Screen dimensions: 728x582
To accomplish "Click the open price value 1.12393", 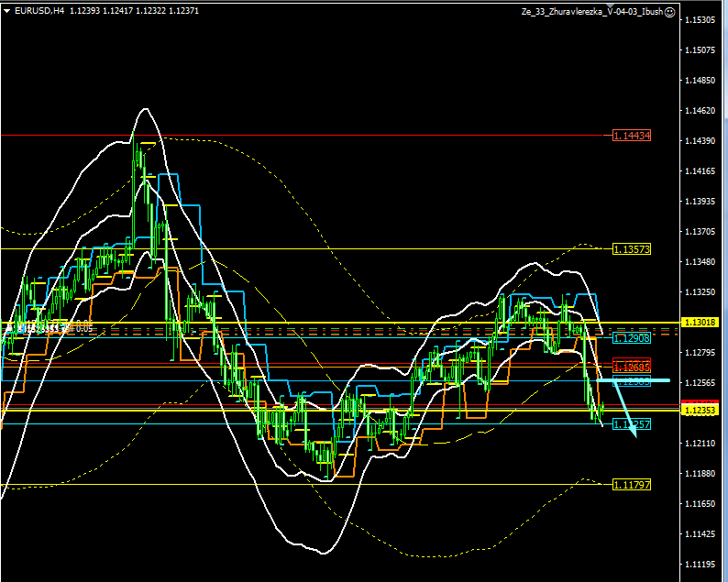I will pyautogui.click(x=85, y=11).
